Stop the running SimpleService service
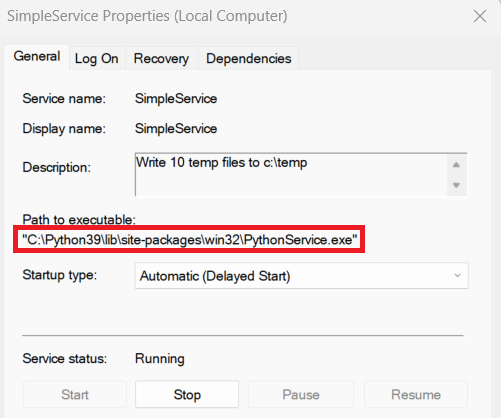The height and width of the screenshot is (418, 501). [187, 394]
